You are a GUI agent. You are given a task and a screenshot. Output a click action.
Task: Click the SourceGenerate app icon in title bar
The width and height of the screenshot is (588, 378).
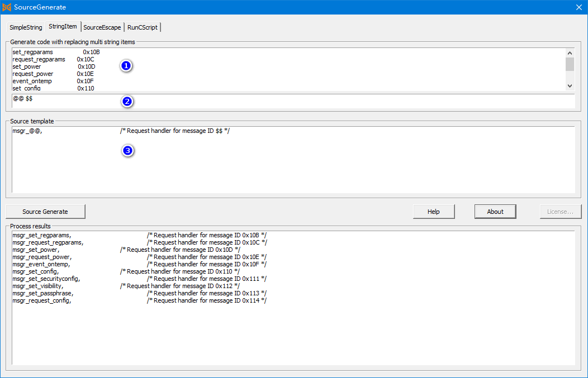point(7,7)
